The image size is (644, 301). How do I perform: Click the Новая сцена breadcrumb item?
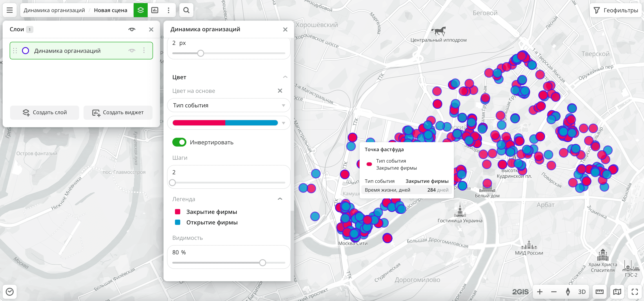coord(111,10)
